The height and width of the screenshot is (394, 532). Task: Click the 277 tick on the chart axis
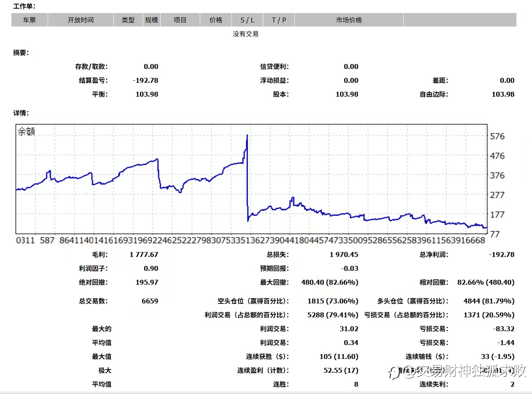click(497, 195)
